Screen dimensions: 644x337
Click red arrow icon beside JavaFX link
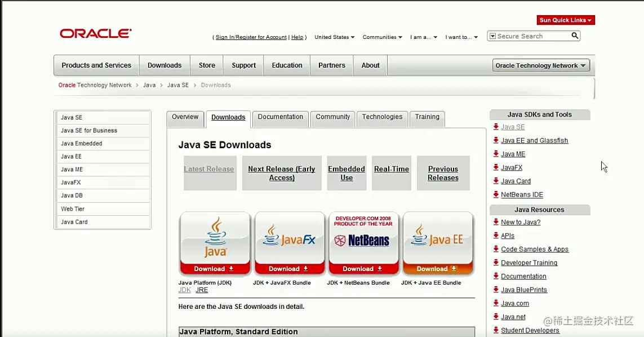(x=496, y=167)
